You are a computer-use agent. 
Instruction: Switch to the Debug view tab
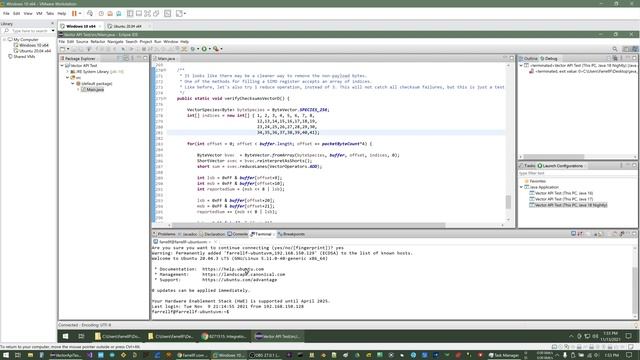(549, 59)
